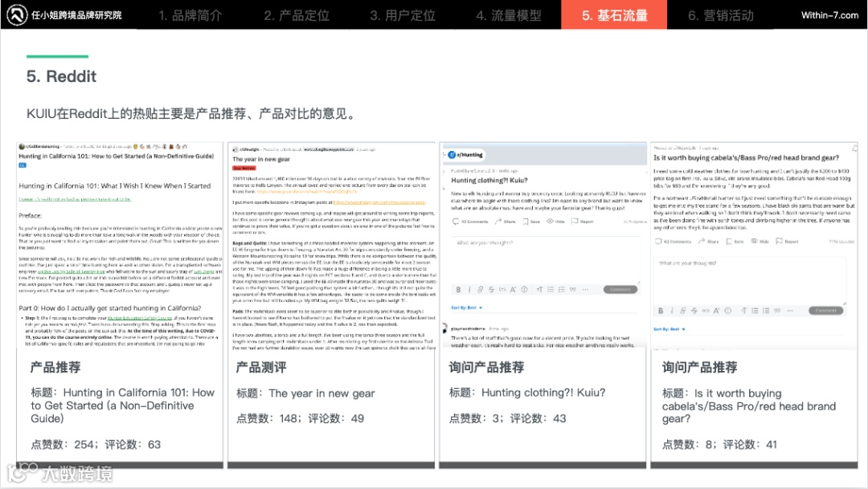Image resolution: width=868 pixels, height=489 pixels.
Task: Click the quote block icon in the comment editor
Action: 571,289
